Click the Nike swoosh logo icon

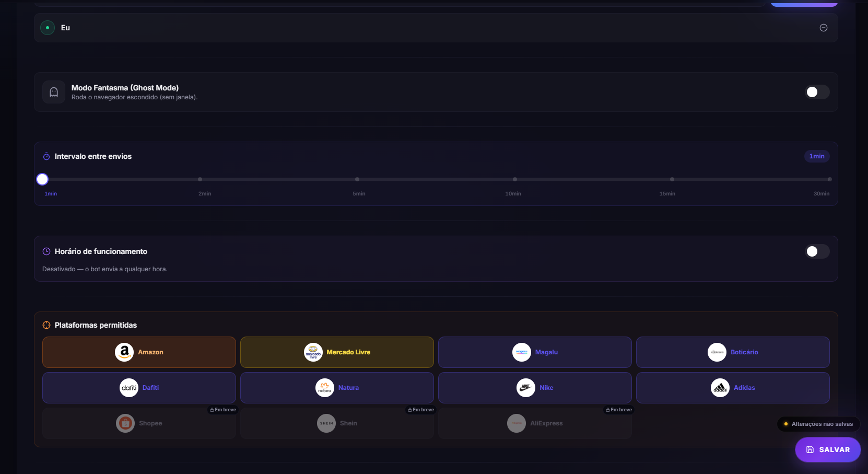tap(526, 388)
